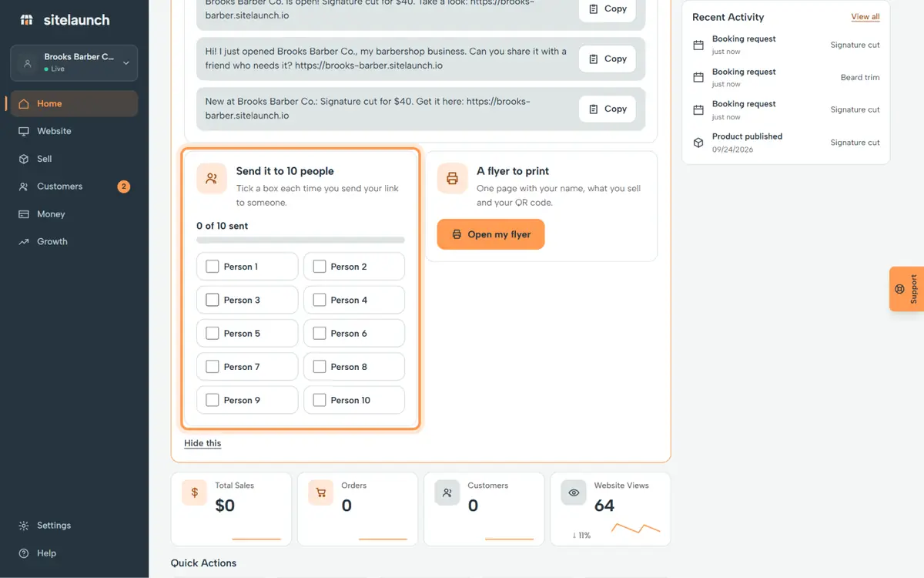Click the Quick Actions heading

coord(203,563)
